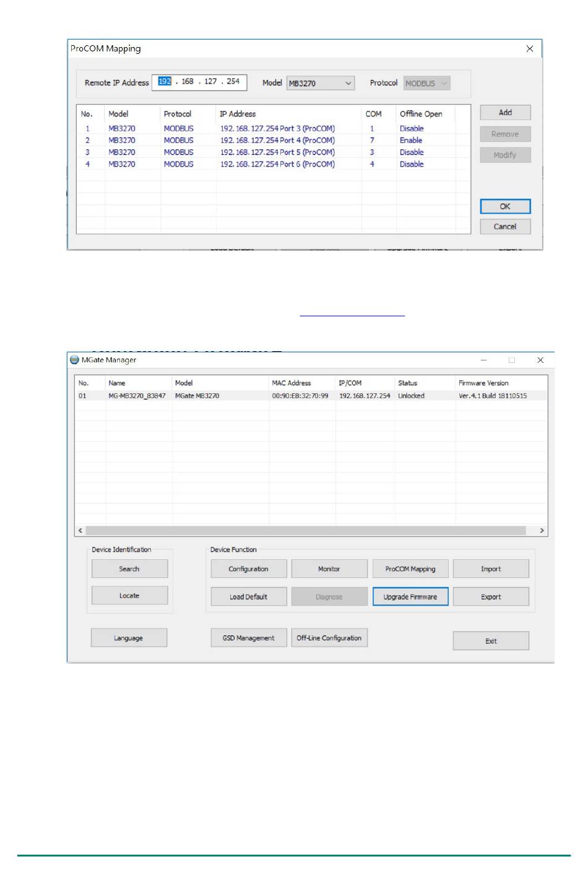Click the left arrow of the device list scrollbar
Image resolution: width=588 pixels, height=872 pixels.
click(x=80, y=531)
